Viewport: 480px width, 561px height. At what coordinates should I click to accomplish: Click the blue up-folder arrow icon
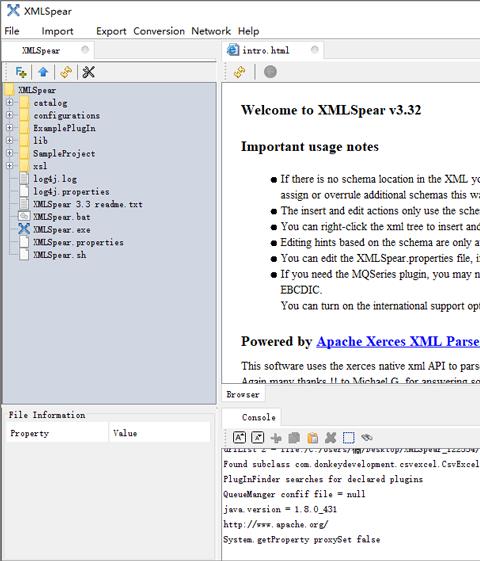[x=43, y=72]
